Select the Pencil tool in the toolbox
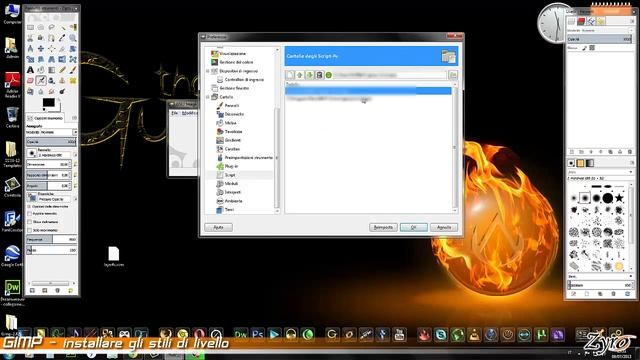Screen dimensions: 640x360 [62, 70]
